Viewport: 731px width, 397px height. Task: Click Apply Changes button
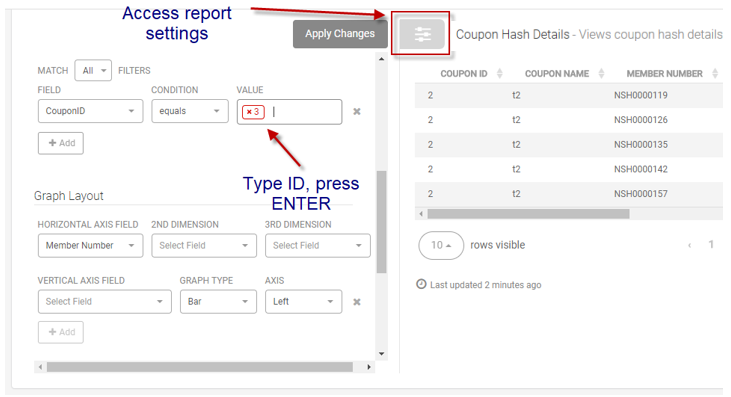340,34
